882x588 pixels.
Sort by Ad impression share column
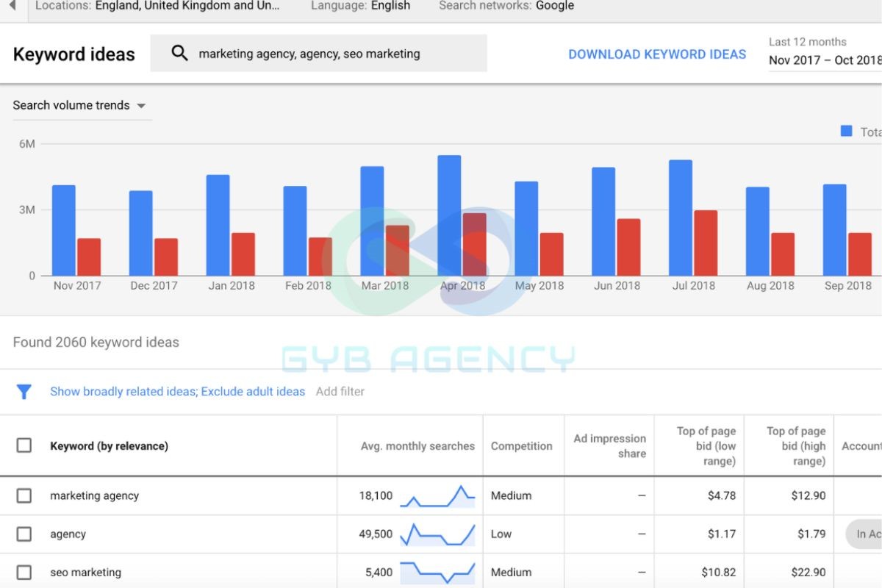point(609,446)
